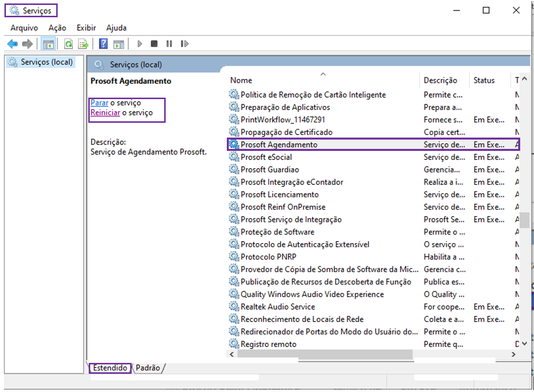Select Prosoft Agendamento service row
534x392 pixels.
[x=374, y=144]
